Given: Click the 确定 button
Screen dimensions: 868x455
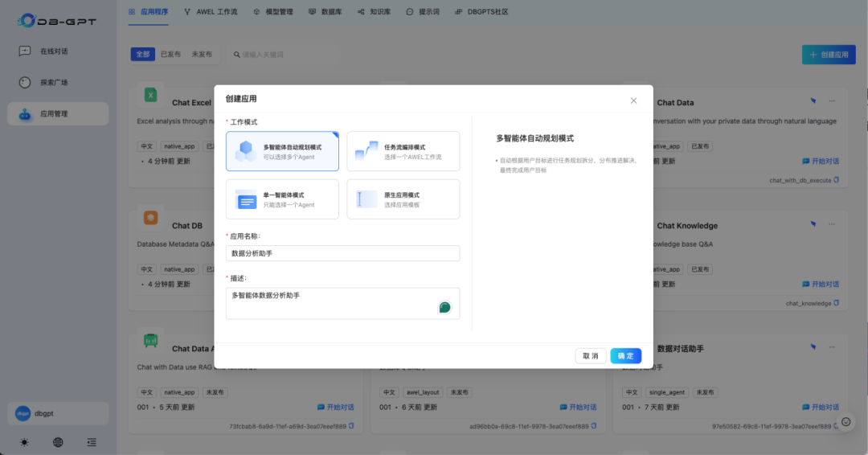Looking at the screenshot, I should pyautogui.click(x=625, y=356).
